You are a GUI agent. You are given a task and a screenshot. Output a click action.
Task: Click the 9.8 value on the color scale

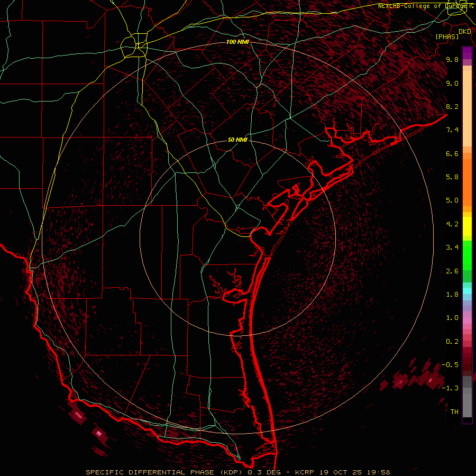tap(452, 59)
